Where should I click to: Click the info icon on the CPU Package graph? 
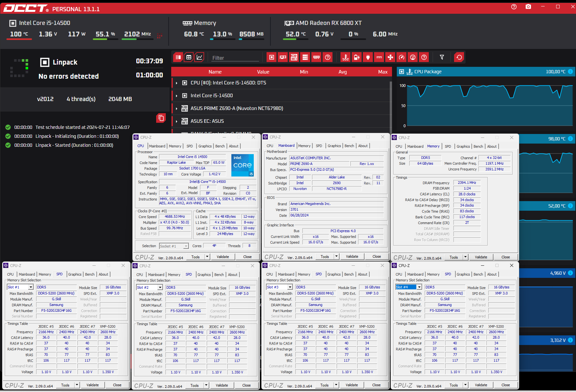(x=570, y=72)
